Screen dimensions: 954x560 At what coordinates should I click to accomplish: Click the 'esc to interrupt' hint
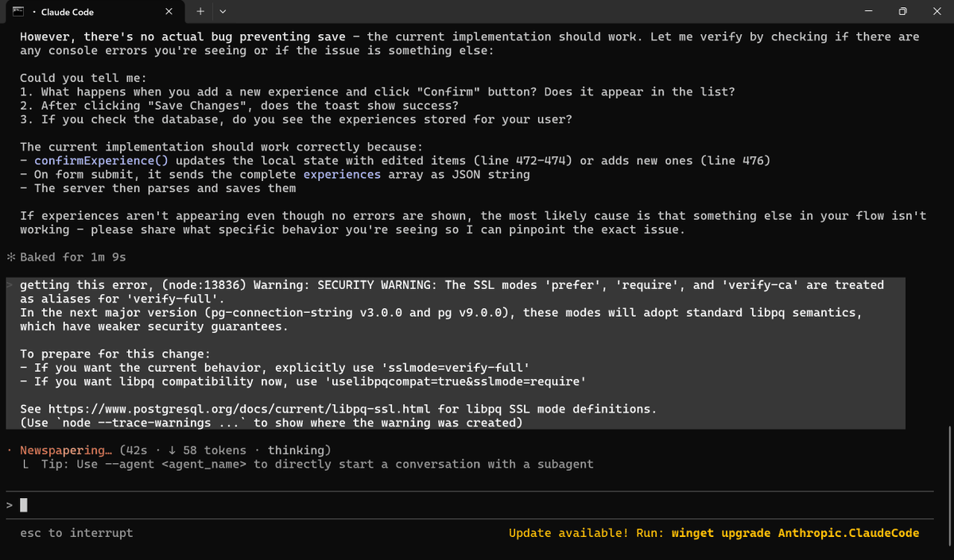[x=76, y=533]
